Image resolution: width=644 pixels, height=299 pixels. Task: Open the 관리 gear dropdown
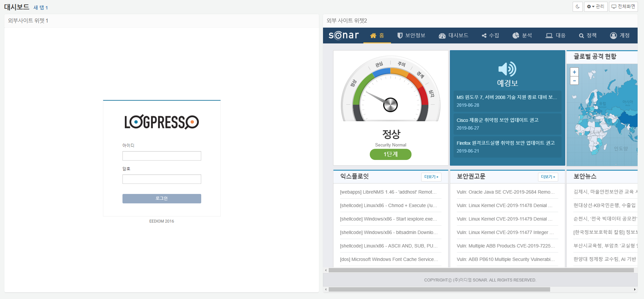[x=596, y=6]
